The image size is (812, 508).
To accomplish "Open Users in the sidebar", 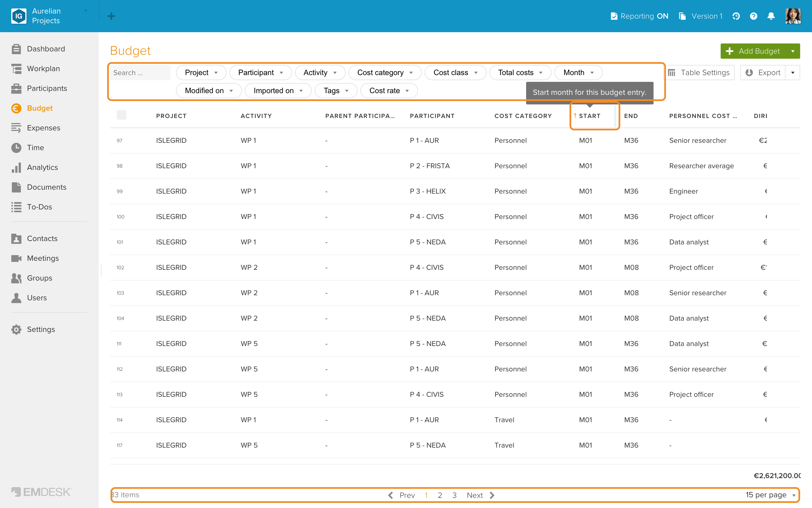I will pyautogui.click(x=37, y=298).
